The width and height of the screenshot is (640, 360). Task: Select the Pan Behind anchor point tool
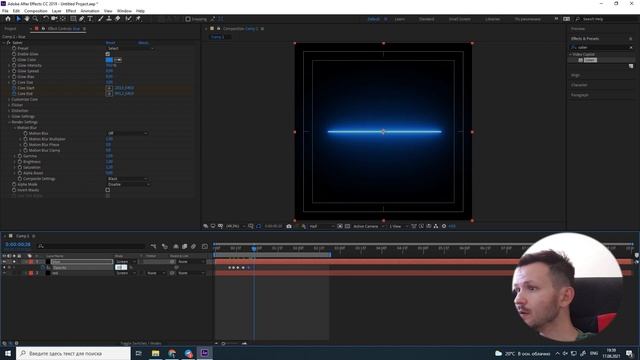[x=62, y=19]
